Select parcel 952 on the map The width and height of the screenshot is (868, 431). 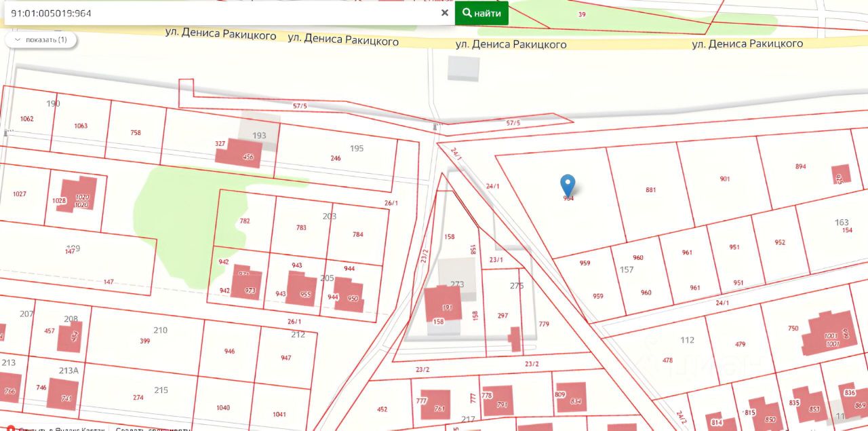point(780,242)
